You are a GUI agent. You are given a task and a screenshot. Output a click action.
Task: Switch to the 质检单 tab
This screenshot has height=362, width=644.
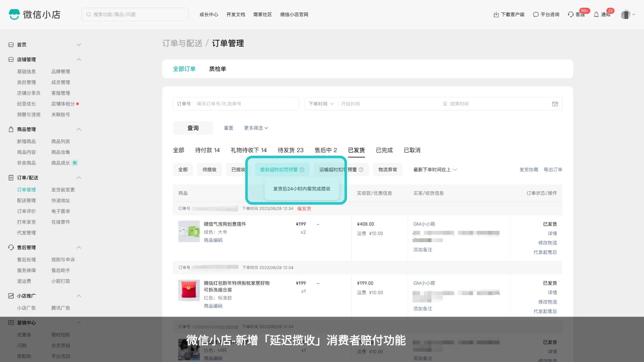click(x=217, y=69)
